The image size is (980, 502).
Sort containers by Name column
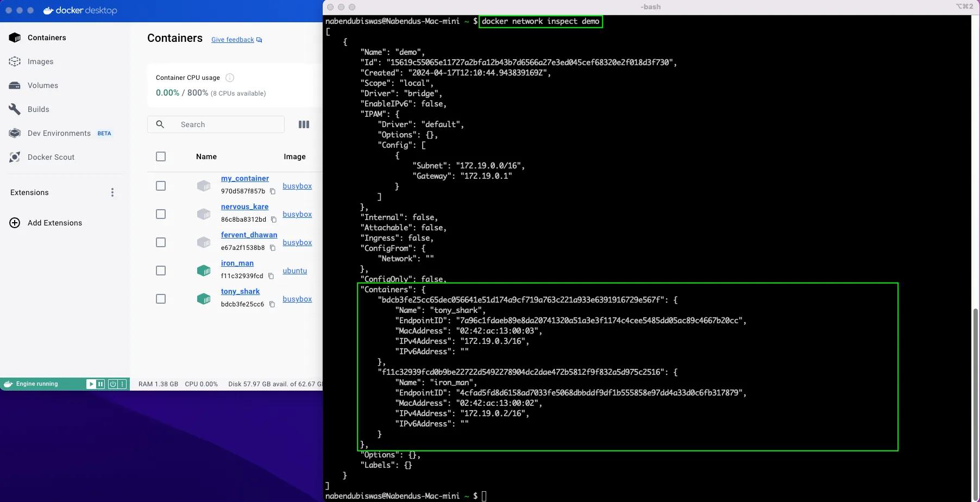pyautogui.click(x=206, y=156)
